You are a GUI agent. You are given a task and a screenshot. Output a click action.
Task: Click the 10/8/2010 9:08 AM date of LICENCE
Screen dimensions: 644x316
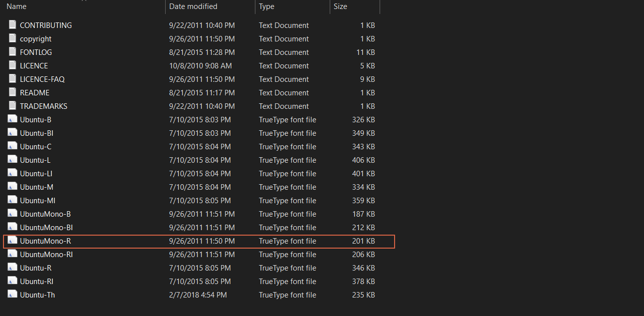201,65
